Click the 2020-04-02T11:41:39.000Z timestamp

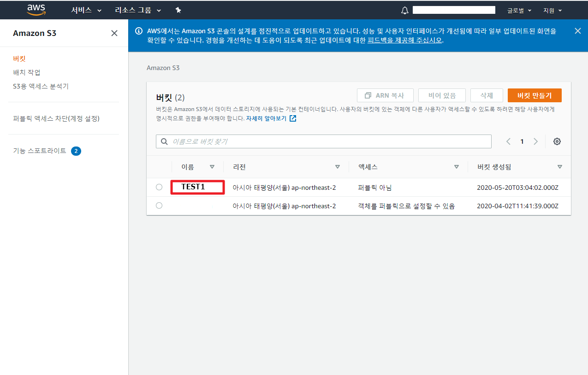pyautogui.click(x=517, y=206)
